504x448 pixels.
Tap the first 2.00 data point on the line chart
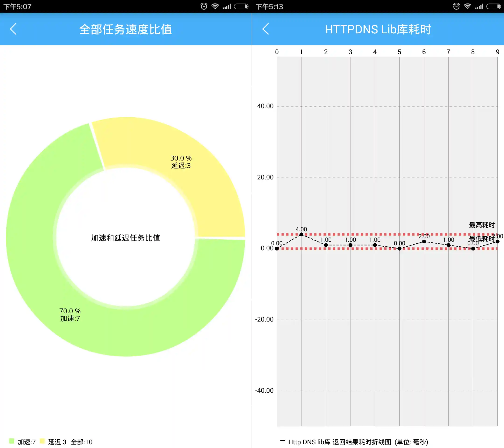tap(424, 241)
